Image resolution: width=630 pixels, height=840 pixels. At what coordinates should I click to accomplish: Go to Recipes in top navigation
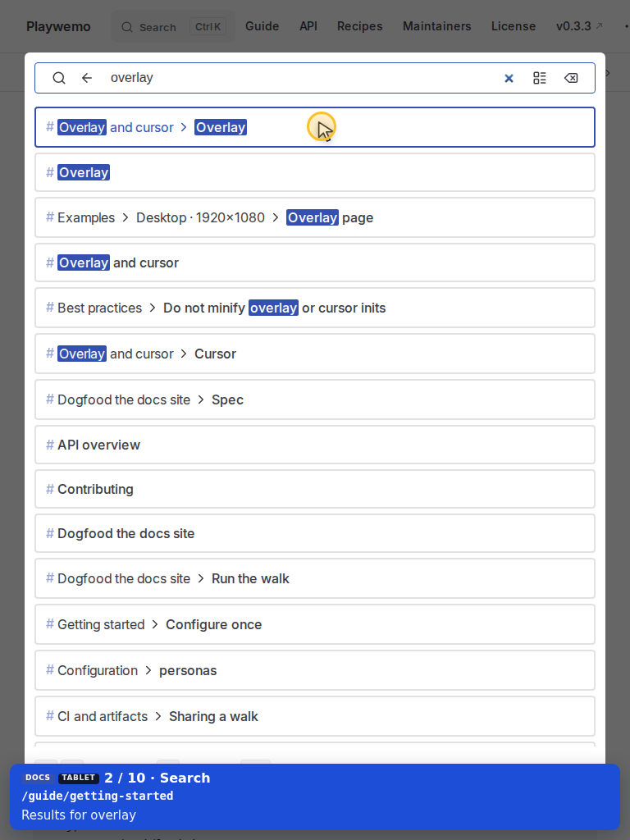(359, 26)
